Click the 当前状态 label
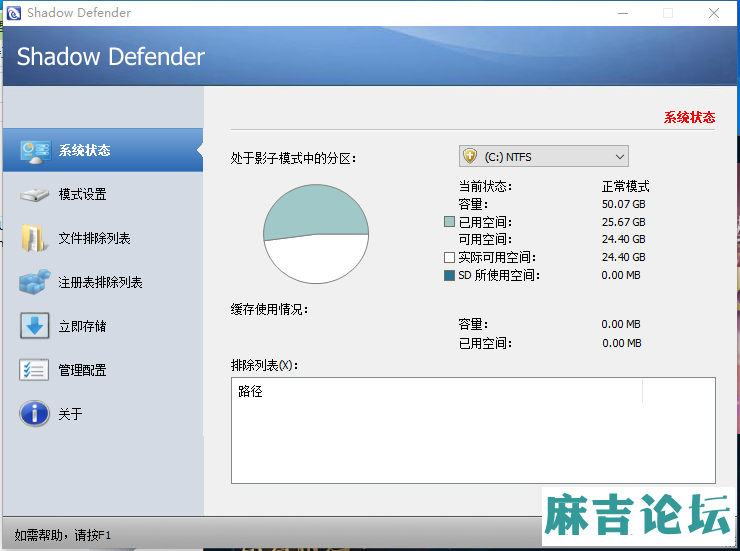 tap(485, 186)
